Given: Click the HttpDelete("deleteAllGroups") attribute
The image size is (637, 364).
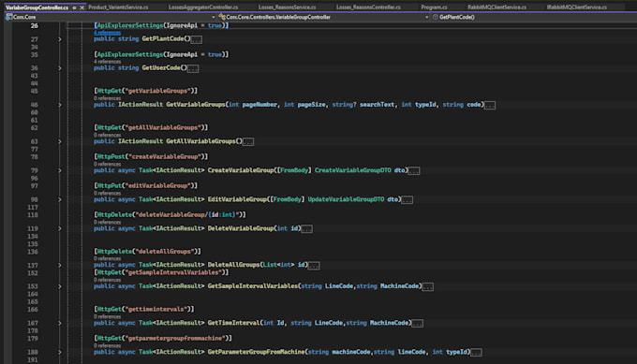Looking at the screenshot, I should click(147, 252).
